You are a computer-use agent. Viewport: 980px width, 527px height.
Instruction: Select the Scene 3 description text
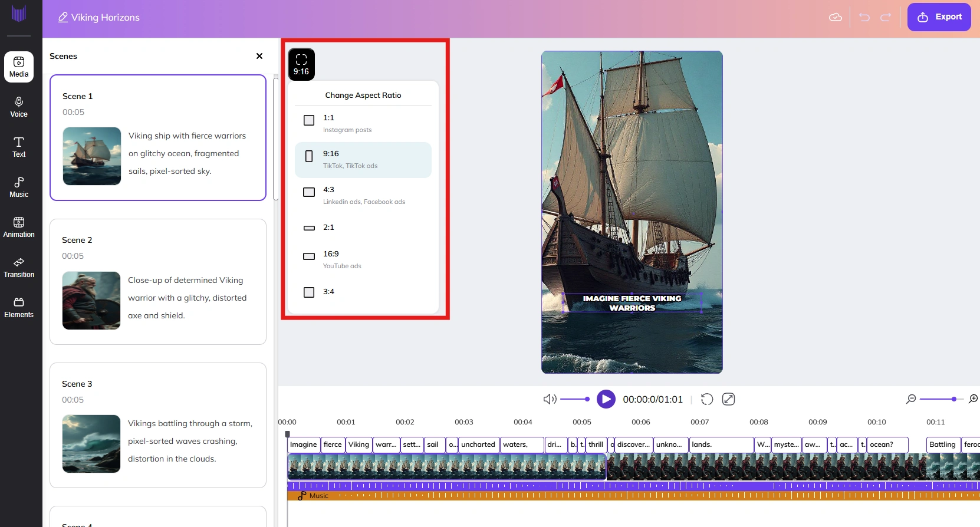point(190,441)
